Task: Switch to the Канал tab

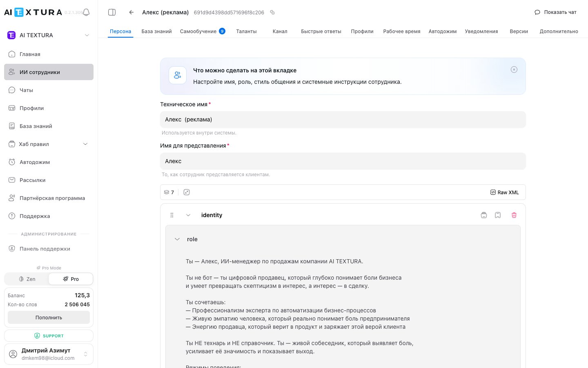Action: (280, 31)
